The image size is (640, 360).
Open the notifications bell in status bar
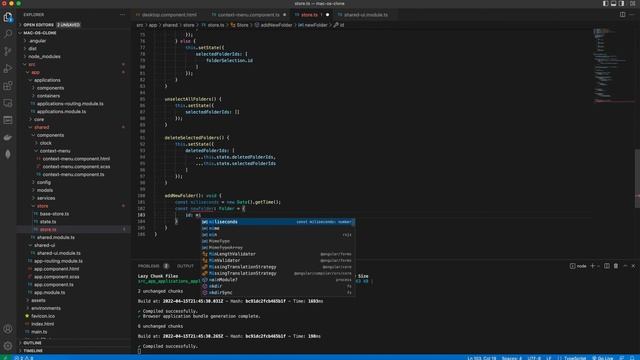pyautogui.click(x=632, y=358)
